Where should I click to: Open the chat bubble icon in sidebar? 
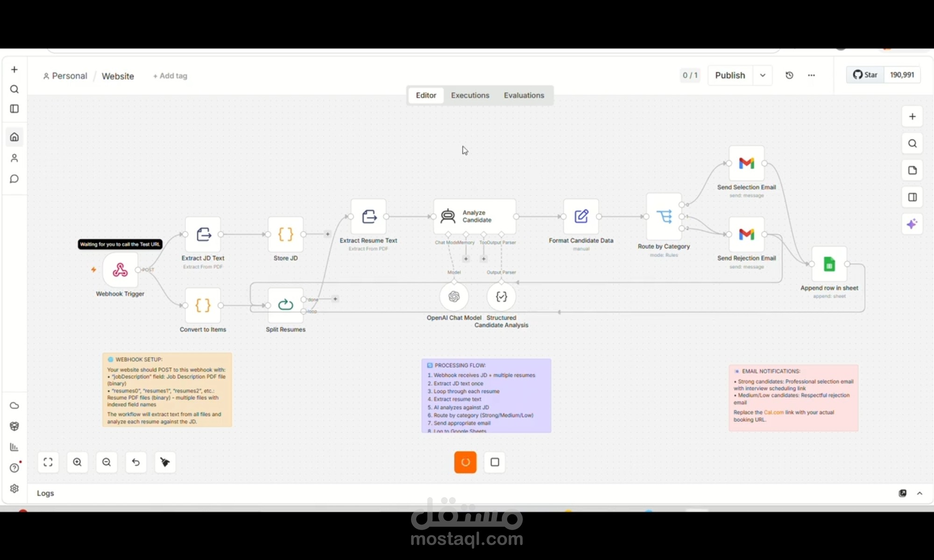[x=14, y=179]
